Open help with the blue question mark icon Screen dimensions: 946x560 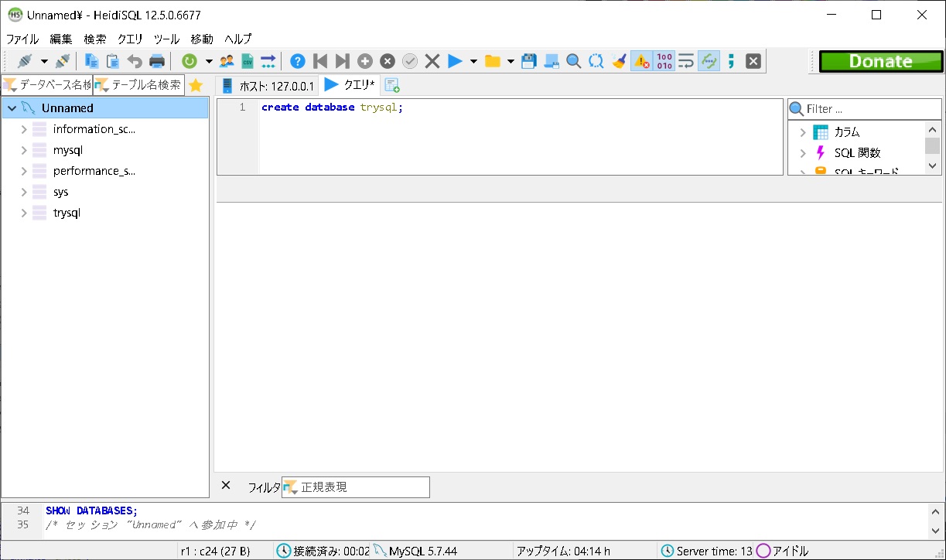pos(298,61)
